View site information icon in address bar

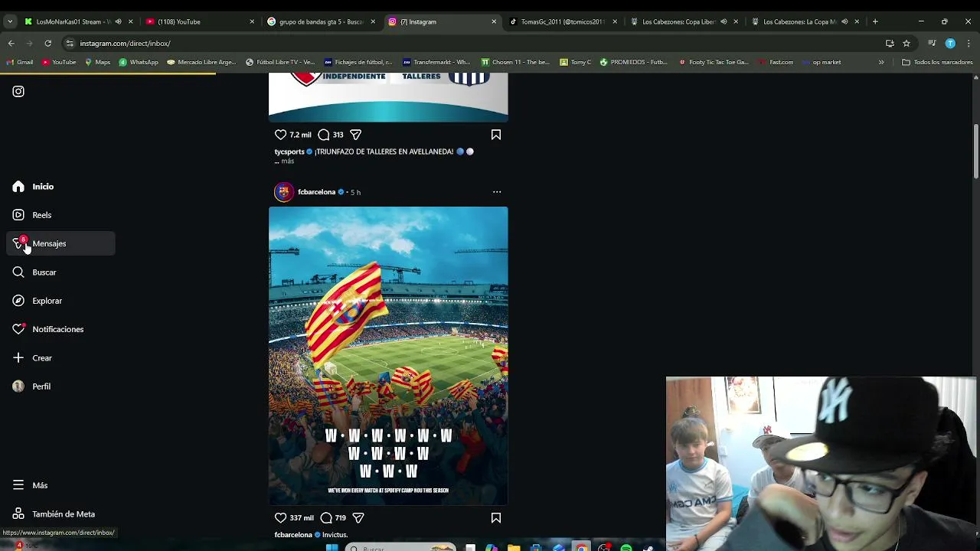70,44
